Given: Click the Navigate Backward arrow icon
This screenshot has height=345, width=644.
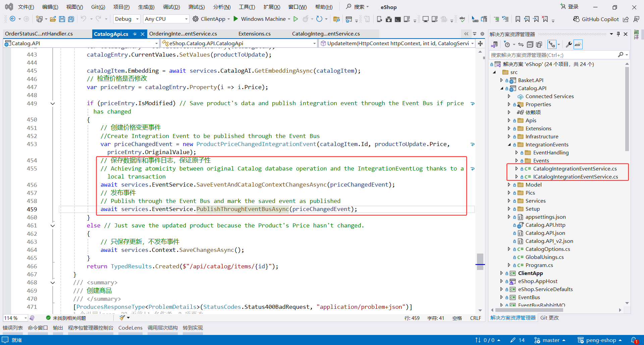Looking at the screenshot, I should (x=12, y=19).
